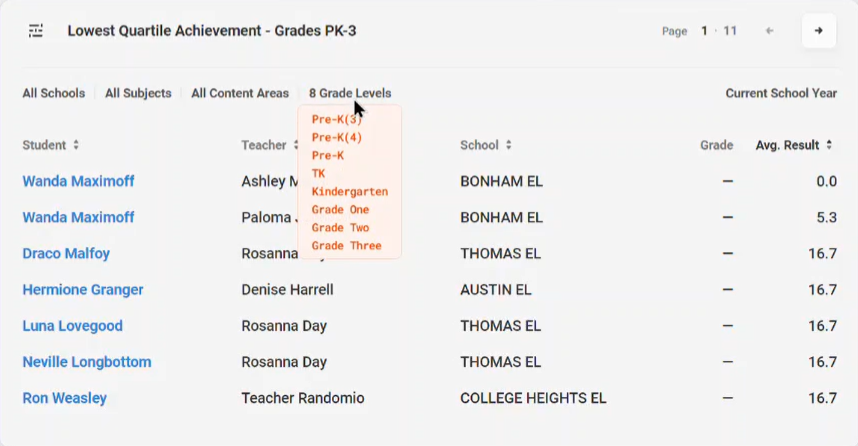Go to previous page with left arrow

769,31
